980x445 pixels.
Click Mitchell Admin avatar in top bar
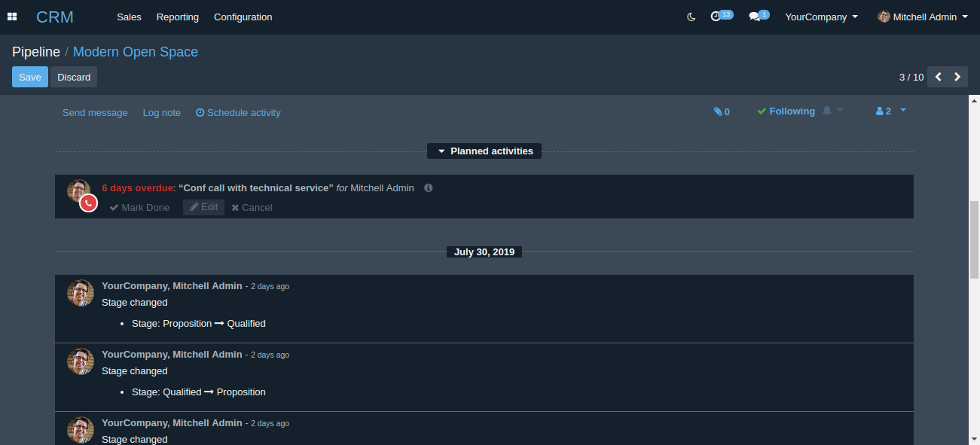pyautogui.click(x=884, y=17)
